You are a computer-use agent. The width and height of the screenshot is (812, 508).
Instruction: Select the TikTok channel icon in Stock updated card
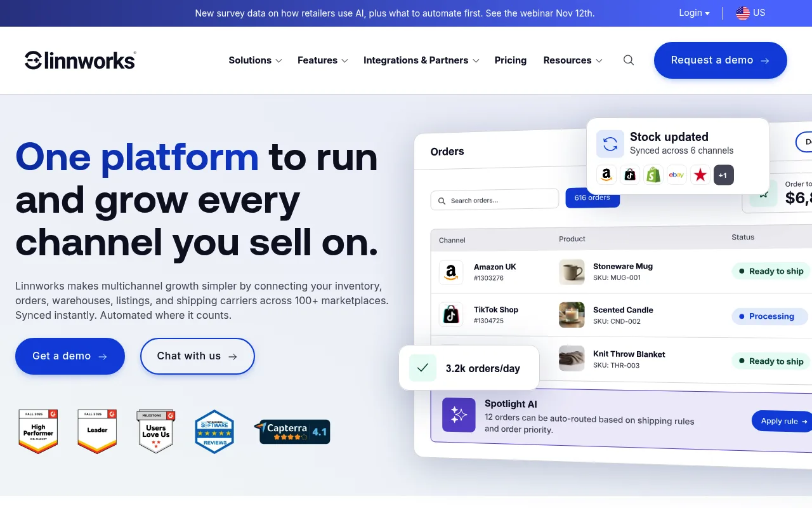(630, 175)
